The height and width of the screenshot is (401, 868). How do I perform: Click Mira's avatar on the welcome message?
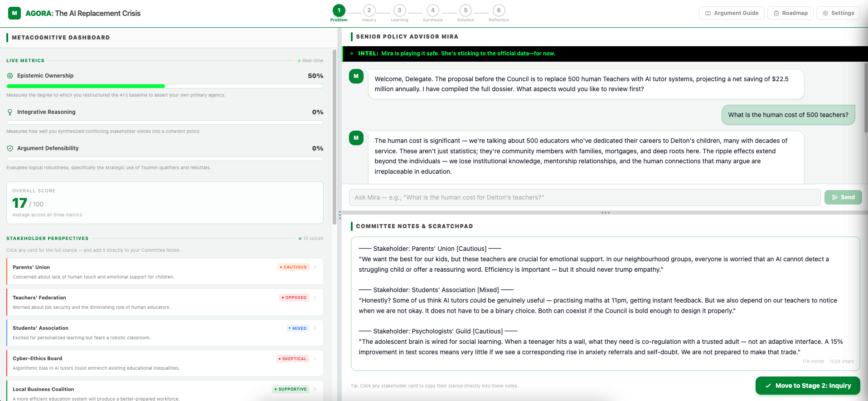[356, 76]
